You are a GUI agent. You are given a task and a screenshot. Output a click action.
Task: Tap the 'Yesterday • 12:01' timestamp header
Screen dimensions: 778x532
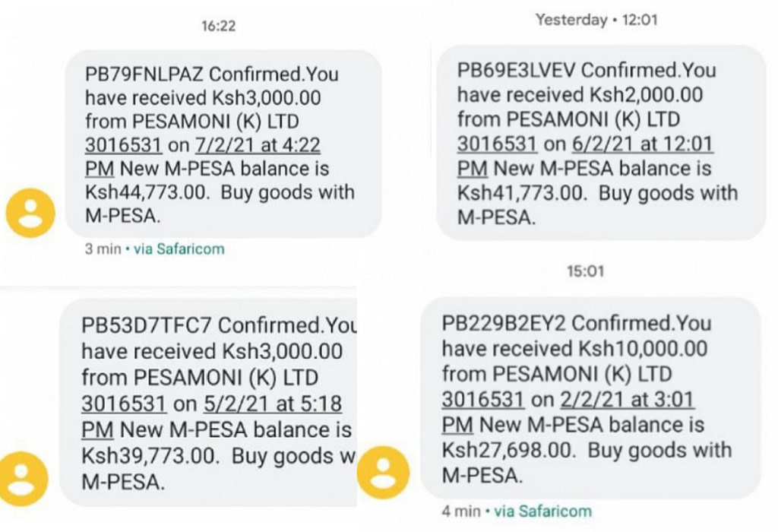point(596,20)
